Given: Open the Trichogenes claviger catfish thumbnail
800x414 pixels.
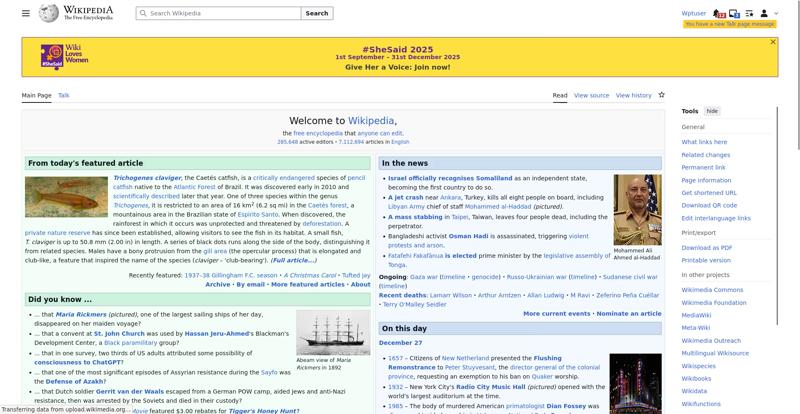Looking at the screenshot, I should tap(67, 197).
